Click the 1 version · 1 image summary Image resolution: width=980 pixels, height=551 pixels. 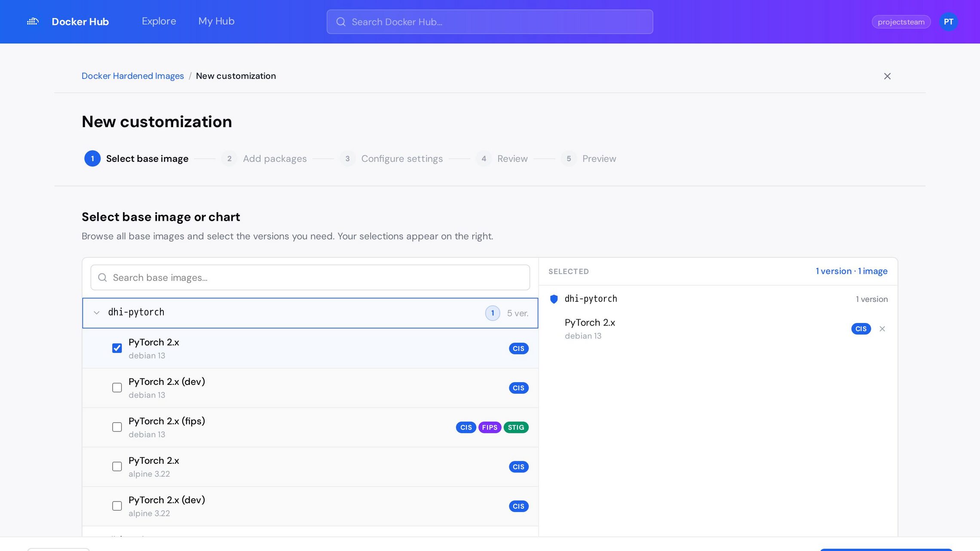click(x=851, y=271)
